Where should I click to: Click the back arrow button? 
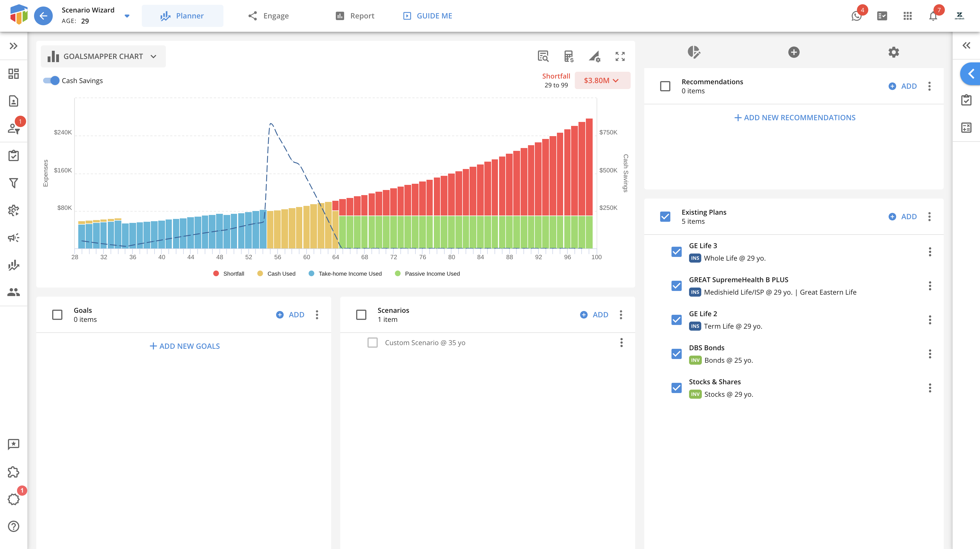click(x=43, y=16)
